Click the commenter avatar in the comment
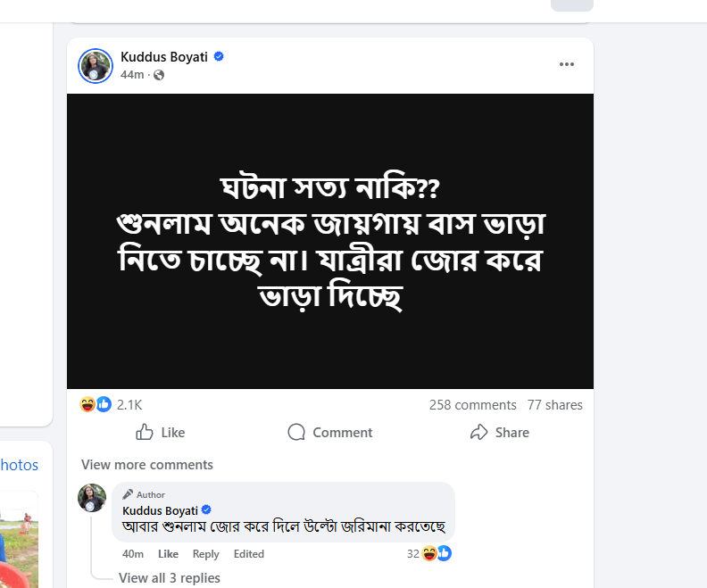The image size is (707, 588). (x=92, y=498)
